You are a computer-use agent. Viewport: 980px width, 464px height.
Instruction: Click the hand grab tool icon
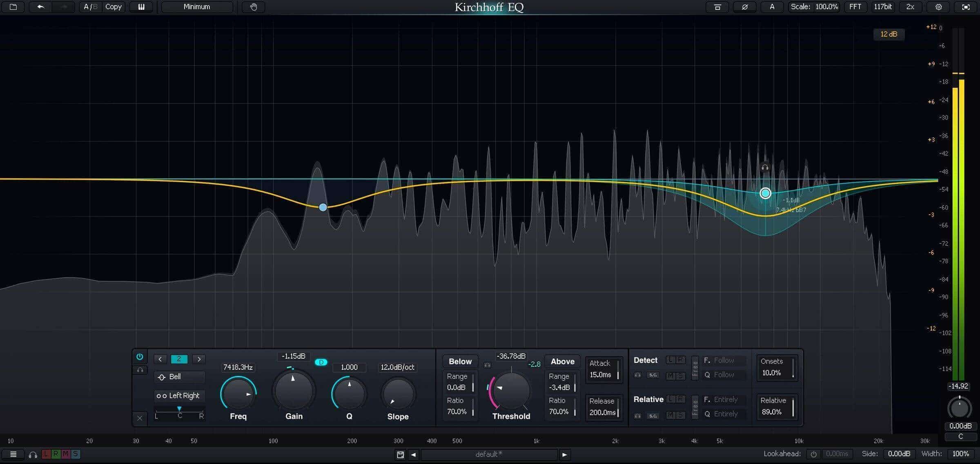click(x=254, y=7)
